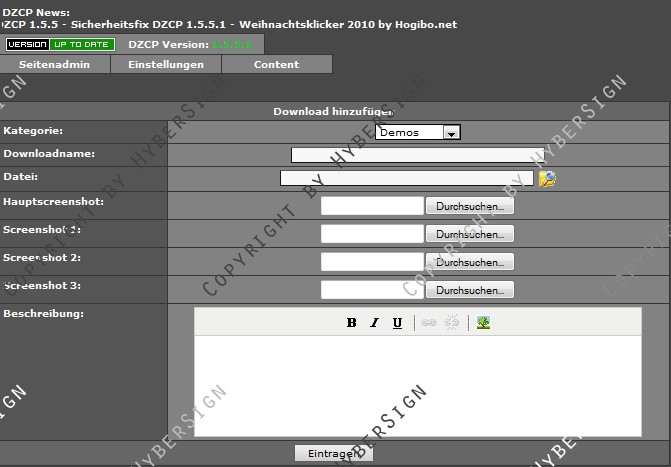This screenshot has width=671, height=467.
Task: Click the Version Up To Date badge
Action: pos(60,45)
